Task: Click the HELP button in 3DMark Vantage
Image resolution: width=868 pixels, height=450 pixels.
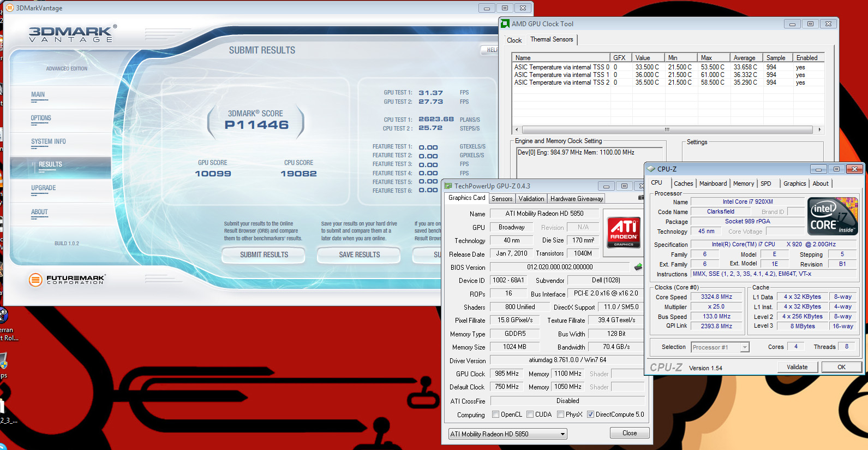Action: click(491, 50)
